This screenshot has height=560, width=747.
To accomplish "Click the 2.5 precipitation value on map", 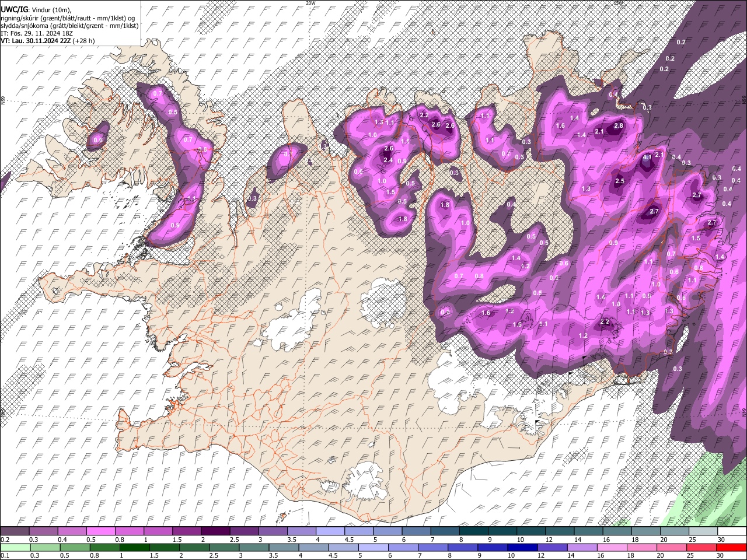I will click(620, 181).
